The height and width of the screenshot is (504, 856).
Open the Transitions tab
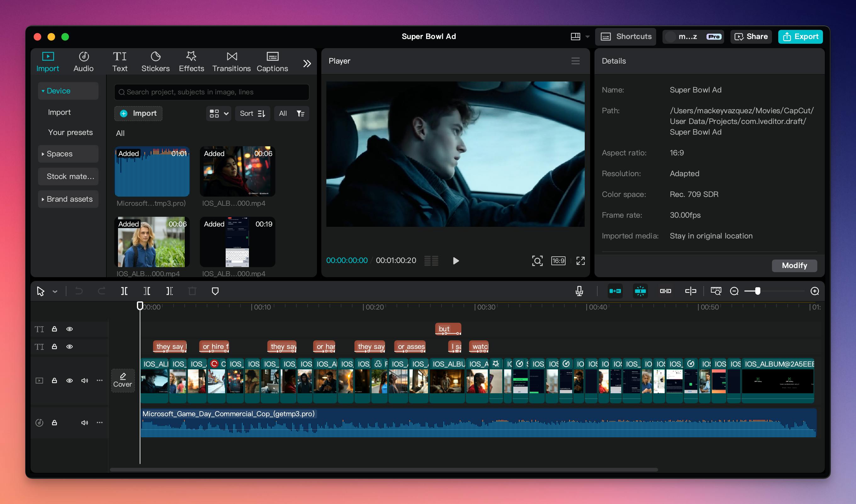[x=232, y=62]
